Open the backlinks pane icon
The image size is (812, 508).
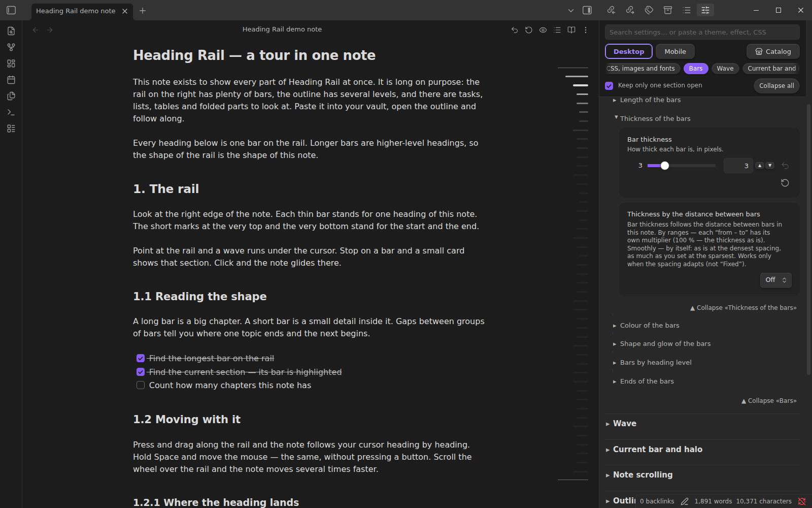click(x=611, y=10)
